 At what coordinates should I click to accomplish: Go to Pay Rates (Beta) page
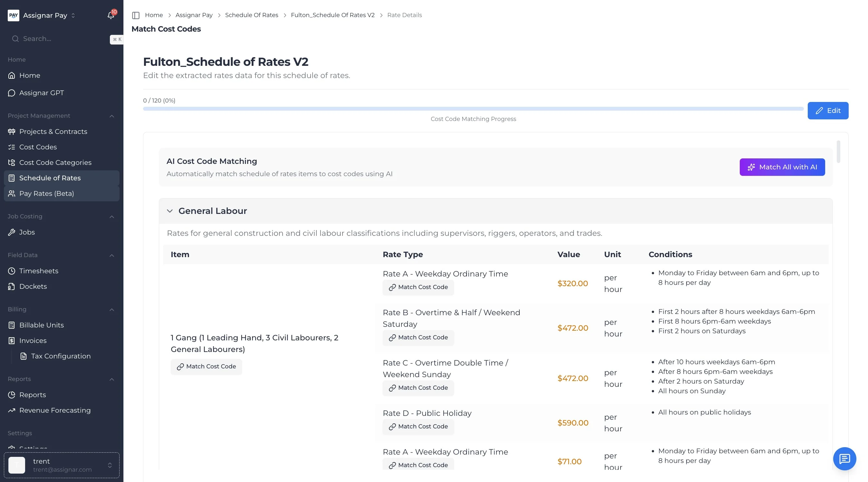pyautogui.click(x=46, y=194)
